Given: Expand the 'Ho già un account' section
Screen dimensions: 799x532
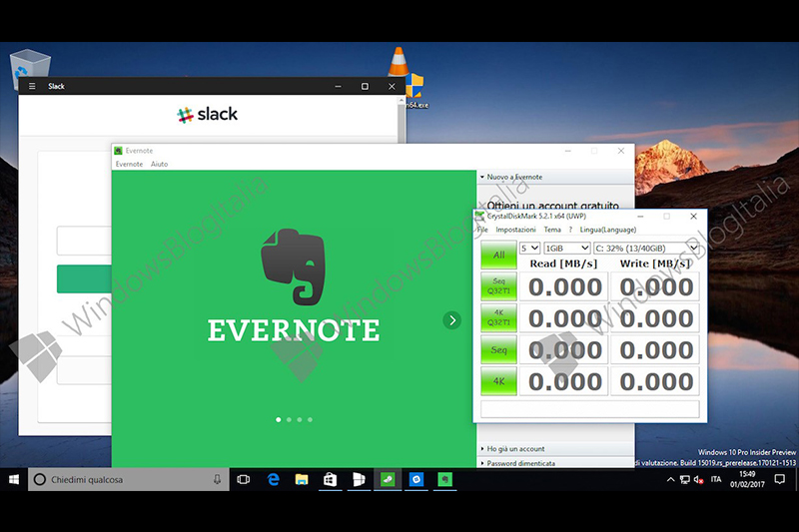Looking at the screenshot, I should [517, 449].
